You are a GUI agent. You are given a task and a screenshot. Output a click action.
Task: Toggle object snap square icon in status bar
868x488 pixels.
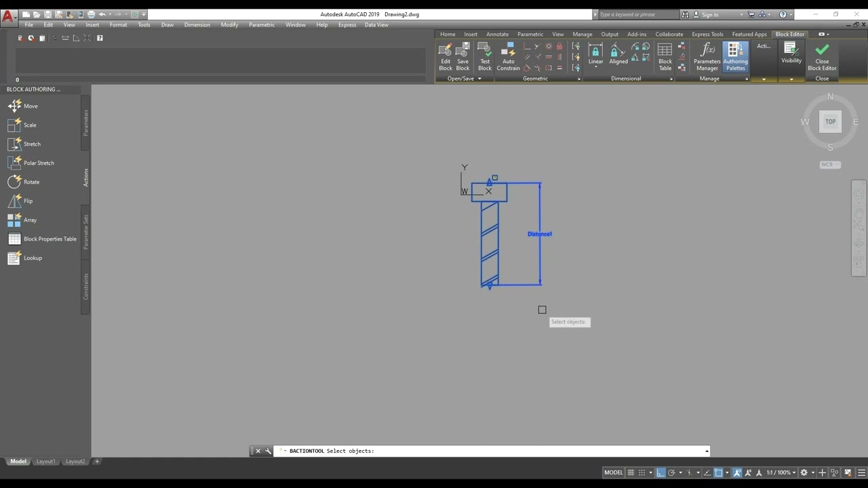(718, 472)
